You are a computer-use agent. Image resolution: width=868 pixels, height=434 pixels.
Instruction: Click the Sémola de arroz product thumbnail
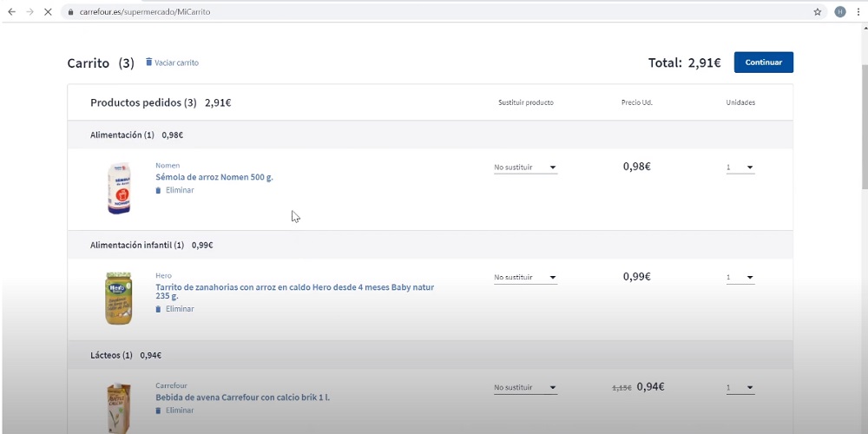[119, 188]
